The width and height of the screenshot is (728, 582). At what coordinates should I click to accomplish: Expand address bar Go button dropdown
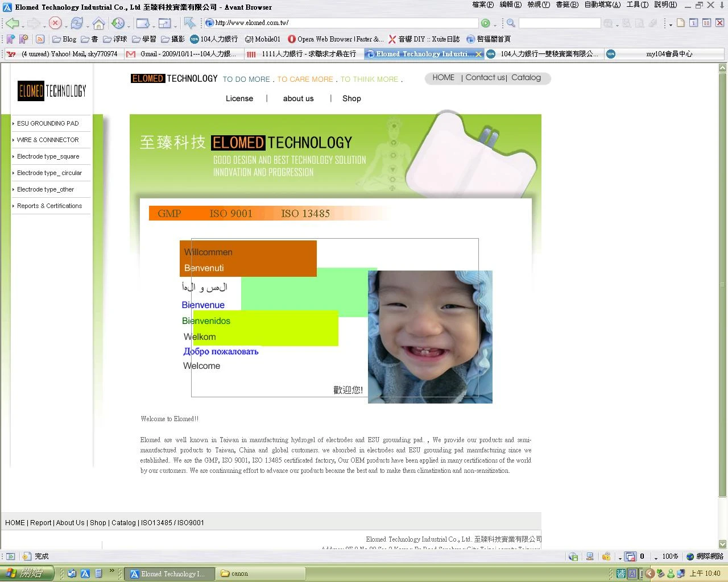[x=495, y=25]
